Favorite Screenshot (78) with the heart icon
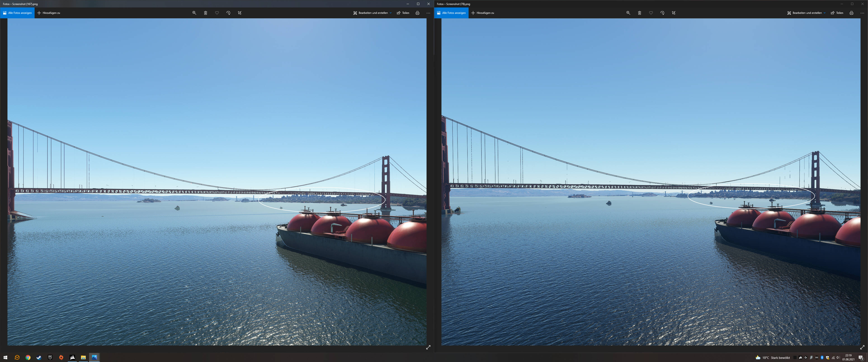 point(651,13)
